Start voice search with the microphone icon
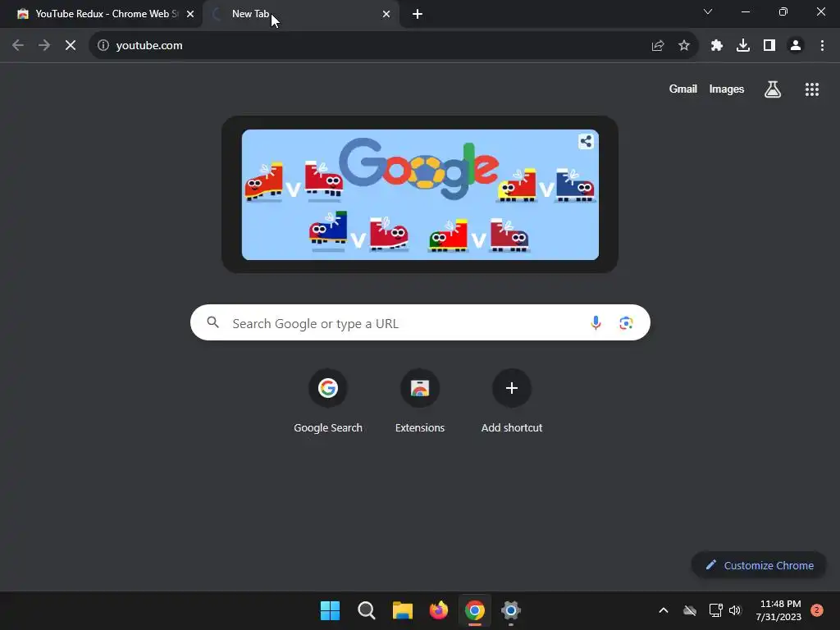840x630 pixels. point(596,322)
